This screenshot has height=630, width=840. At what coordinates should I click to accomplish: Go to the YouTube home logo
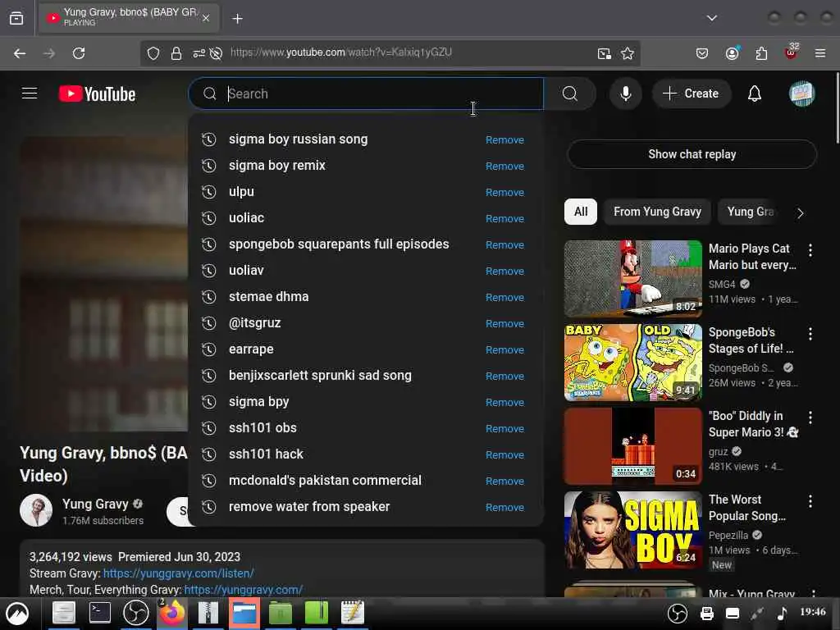point(97,94)
